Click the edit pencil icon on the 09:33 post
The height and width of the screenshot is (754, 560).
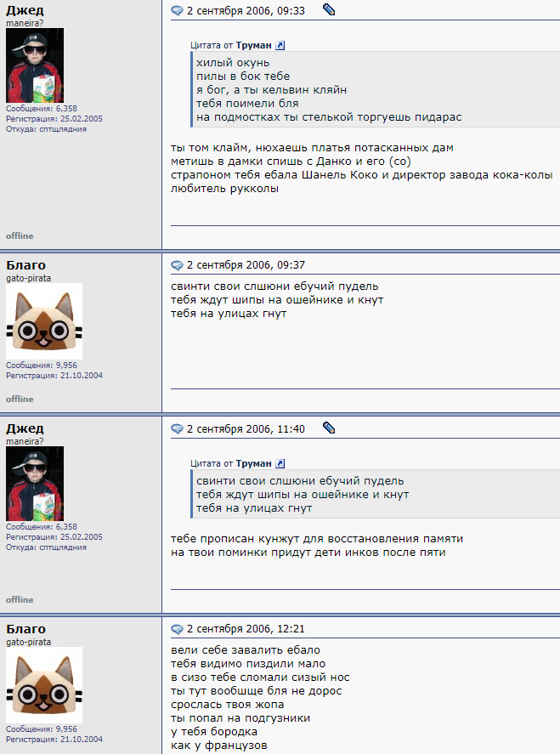tap(329, 9)
